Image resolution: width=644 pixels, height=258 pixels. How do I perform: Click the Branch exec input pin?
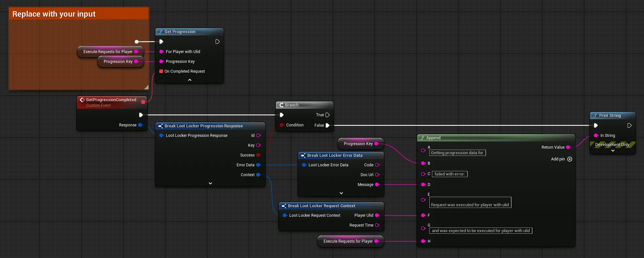(281, 115)
